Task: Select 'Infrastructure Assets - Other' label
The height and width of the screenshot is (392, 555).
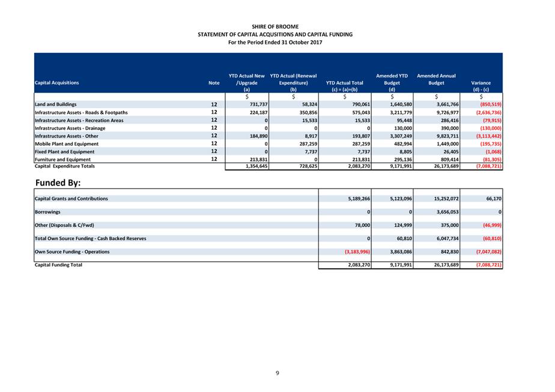Action: pyautogui.click(x=66, y=136)
